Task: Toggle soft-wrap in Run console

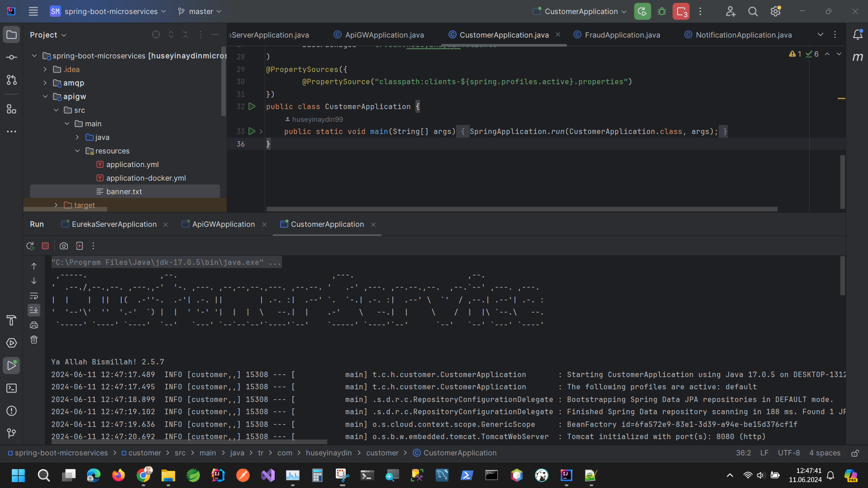Action: click(34, 296)
